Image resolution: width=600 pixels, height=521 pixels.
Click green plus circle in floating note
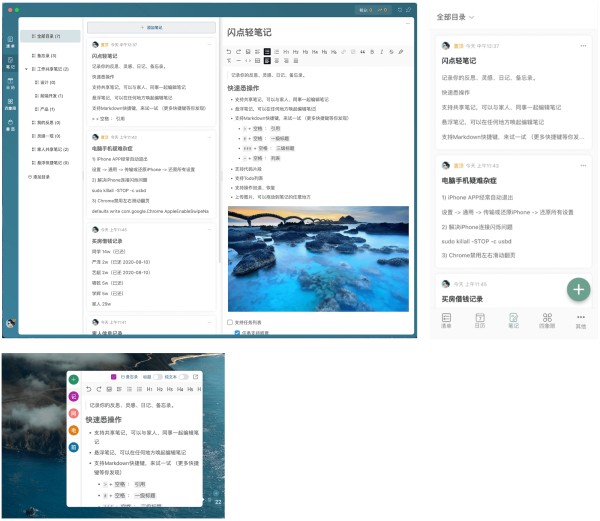[x=74, y=379]
